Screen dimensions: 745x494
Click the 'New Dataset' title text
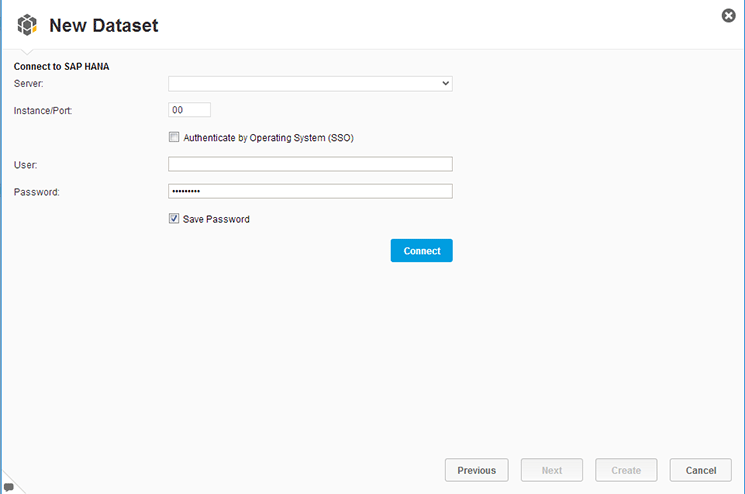103,26
